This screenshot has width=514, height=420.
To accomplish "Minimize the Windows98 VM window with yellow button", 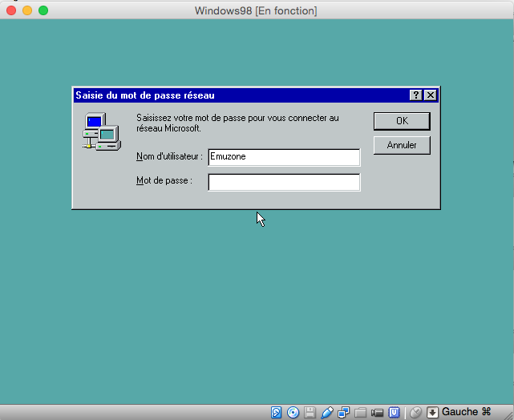I will [x=27, y=10].
